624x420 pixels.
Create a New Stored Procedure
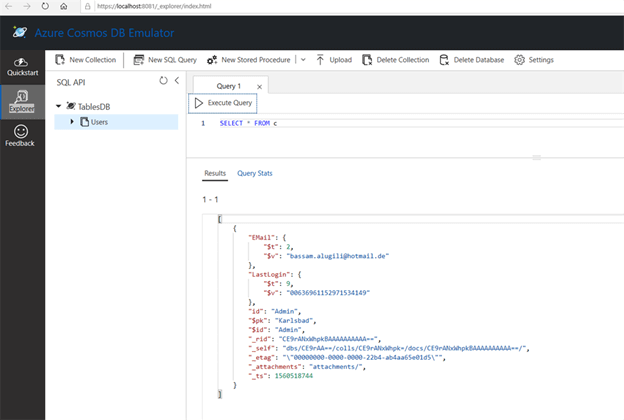click(x=250, y=60)
